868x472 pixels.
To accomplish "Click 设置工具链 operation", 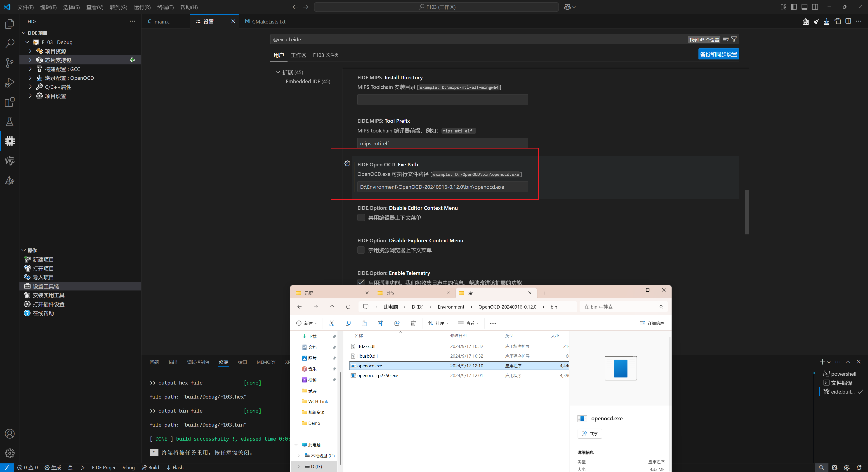I will click(80, 286).
